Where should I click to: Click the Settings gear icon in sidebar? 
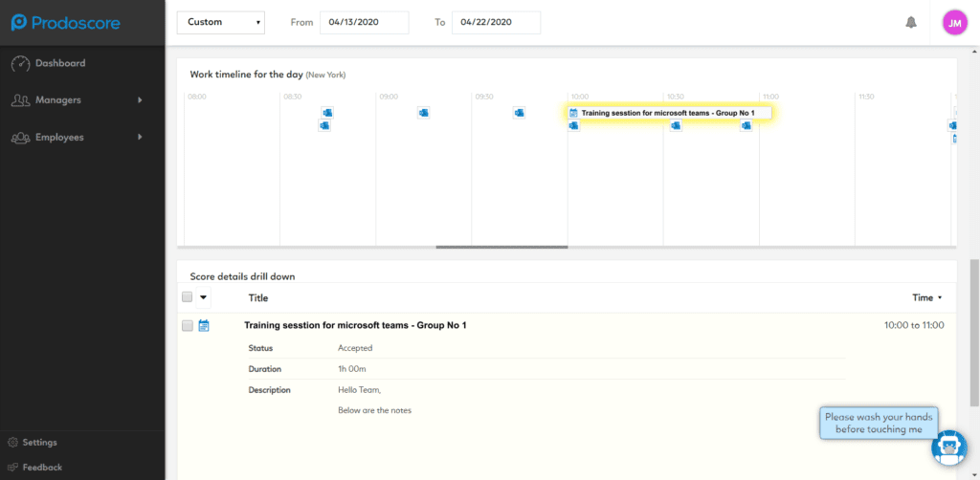(x=12, y=442)
